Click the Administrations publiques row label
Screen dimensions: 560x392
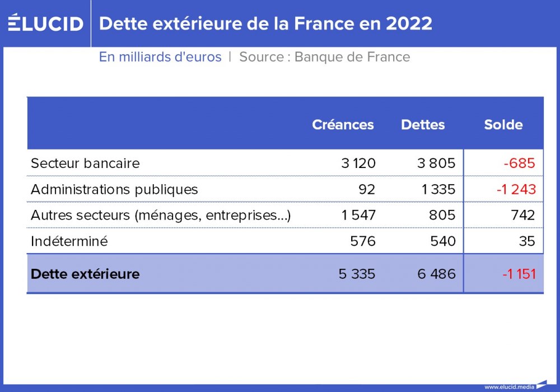(114, 190)
